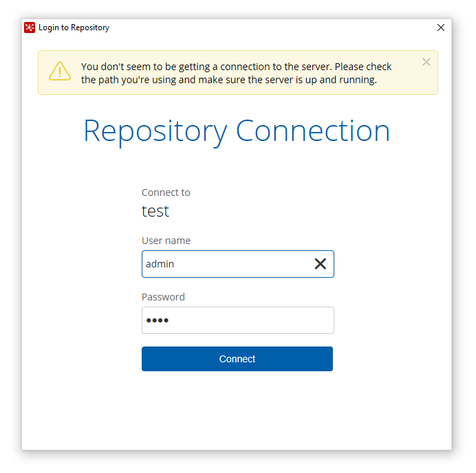Click the 'User name' label
The width and height of the screenshot is (476, 473).
[166, 241]
